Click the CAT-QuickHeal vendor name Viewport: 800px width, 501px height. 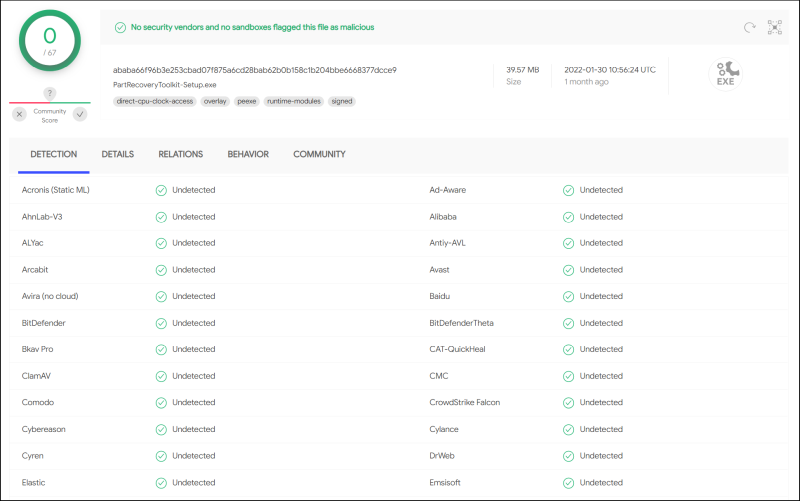click(457, 349)
